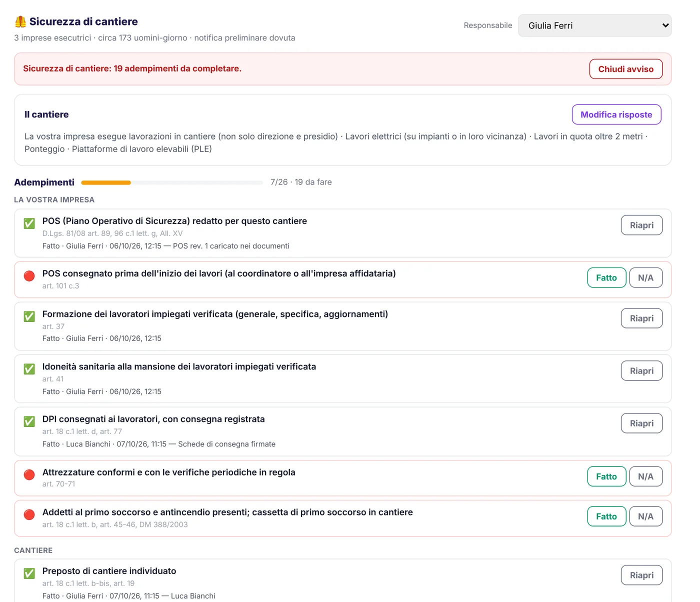Click red dot on Addetti al primo soccorso row
Viewport: 700px width, 602px height.
(x=29, y=514)
